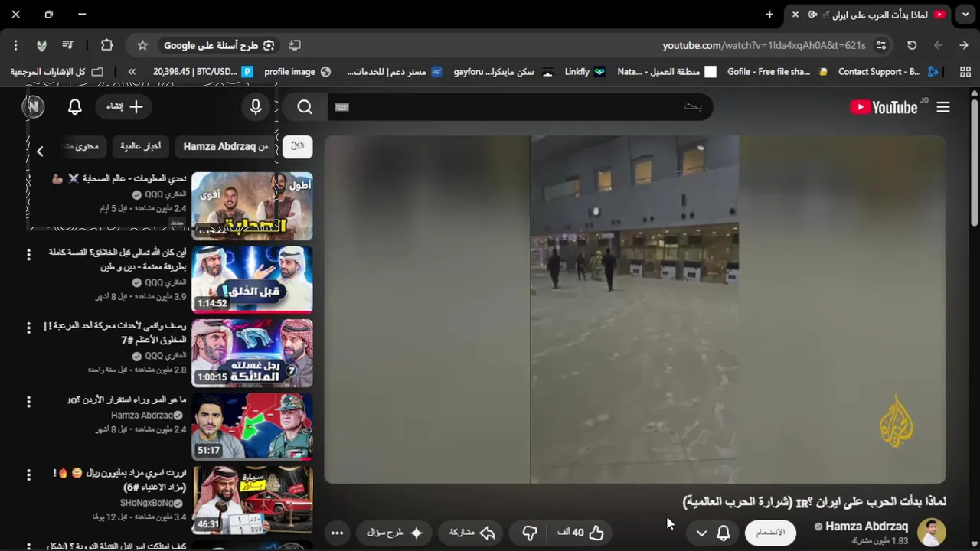Open the BTC/USD bookmark

202,72
